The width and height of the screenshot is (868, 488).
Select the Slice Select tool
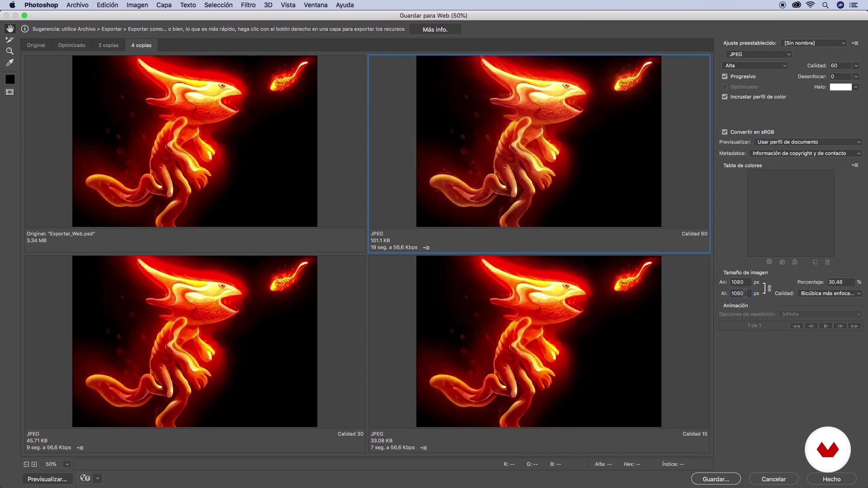pyautogui.click(x=10, y=40)
